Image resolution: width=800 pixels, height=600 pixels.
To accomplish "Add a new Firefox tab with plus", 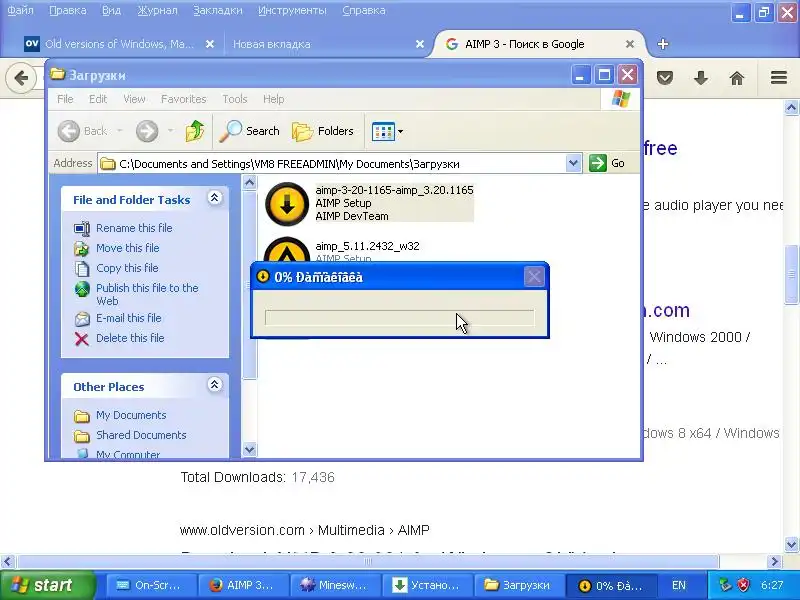I will coord(663,44).
